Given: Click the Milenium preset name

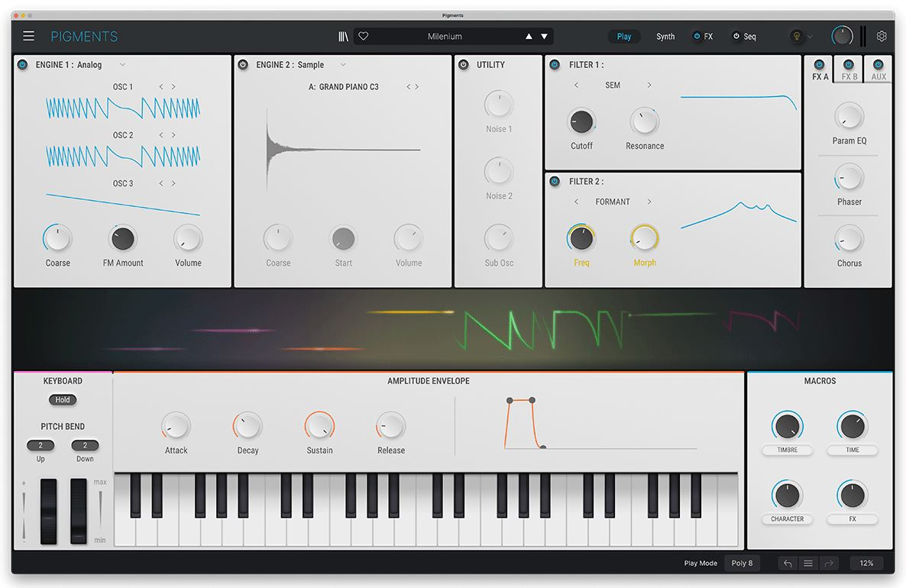Looking at the screenshot, I should point(445,37).
